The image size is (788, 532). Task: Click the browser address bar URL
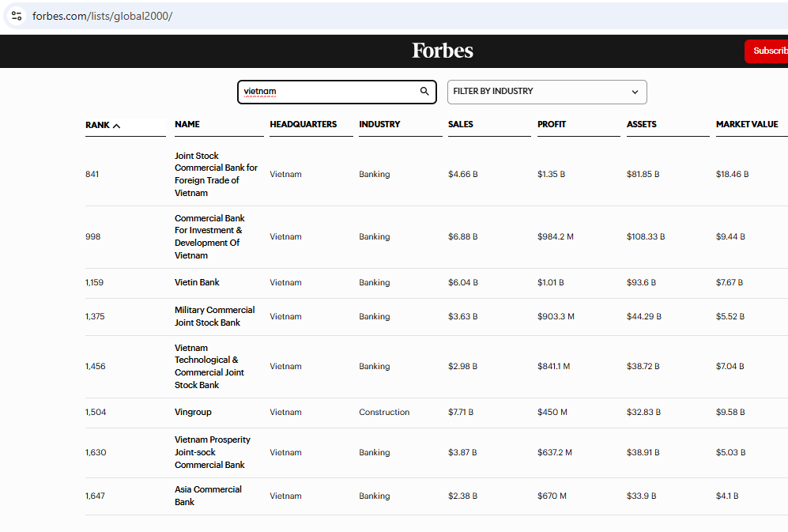point(102,16)
